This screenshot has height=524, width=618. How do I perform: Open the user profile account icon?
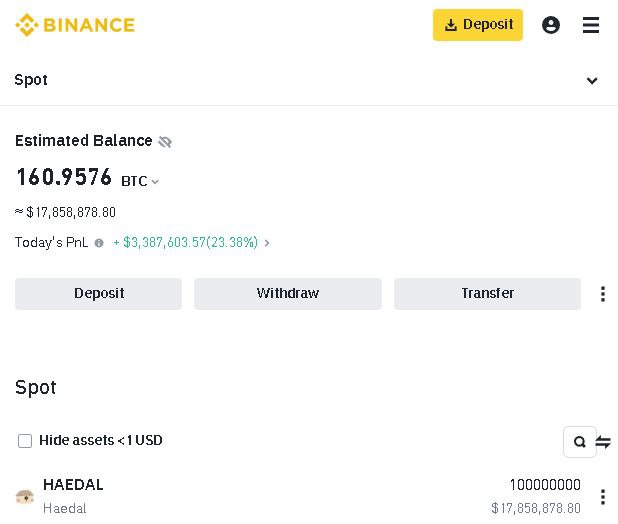tap(551, 25)
